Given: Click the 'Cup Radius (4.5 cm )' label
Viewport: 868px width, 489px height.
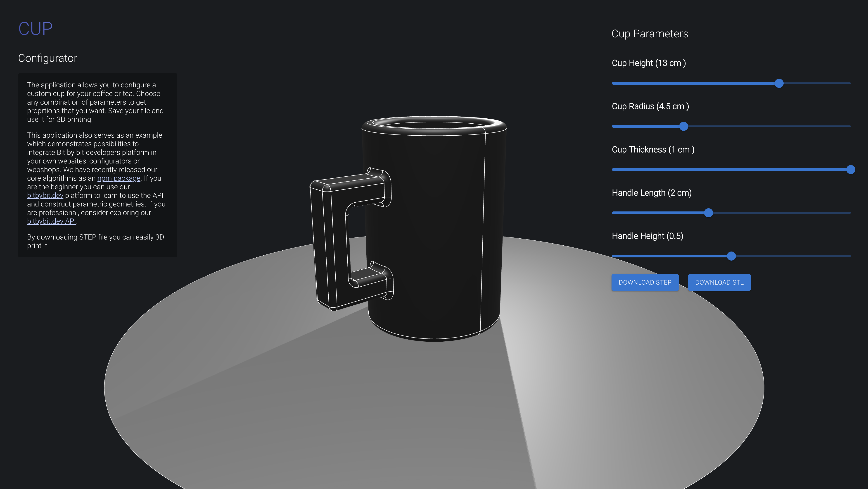Looking at the screenshot, I should pos(650,106).
